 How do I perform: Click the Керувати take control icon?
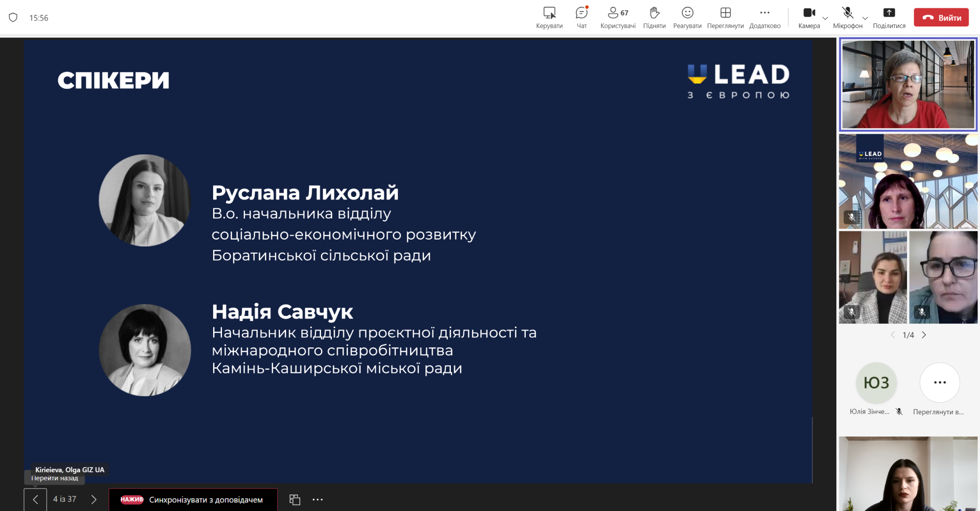549,17
